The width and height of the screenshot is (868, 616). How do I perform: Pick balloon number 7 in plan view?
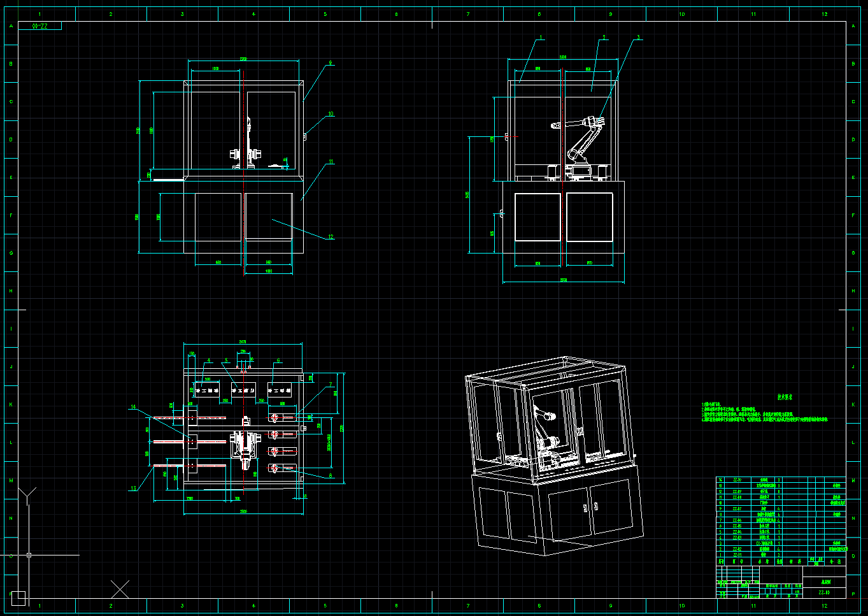pyautogui.click(x=331, y=384)
